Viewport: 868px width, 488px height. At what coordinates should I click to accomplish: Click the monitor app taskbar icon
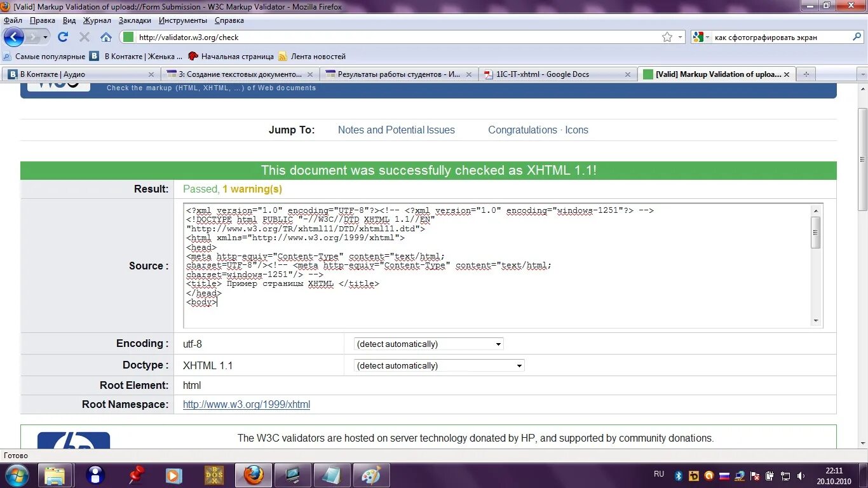(293, 475)
